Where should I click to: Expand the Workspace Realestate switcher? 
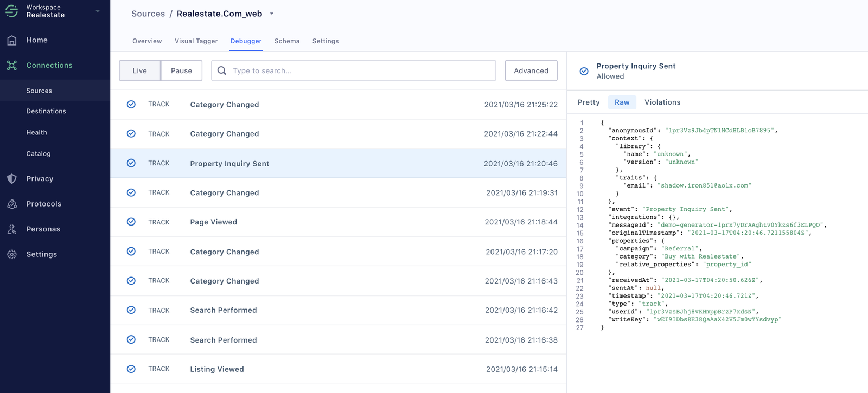98,11
